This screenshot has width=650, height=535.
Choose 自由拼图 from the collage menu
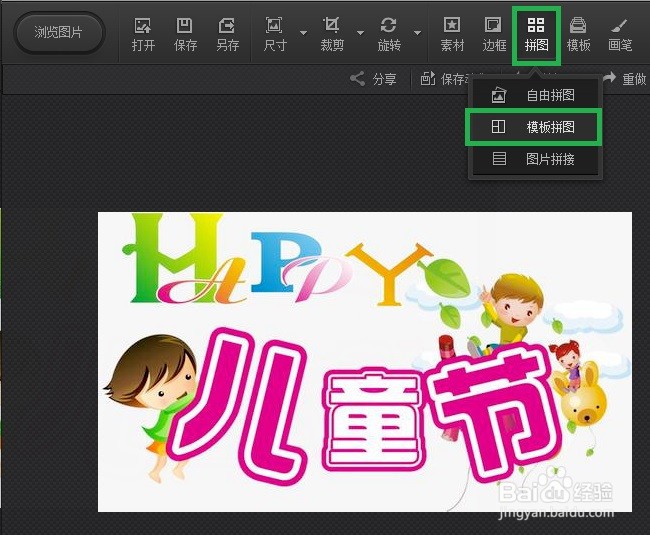[534, 95]
